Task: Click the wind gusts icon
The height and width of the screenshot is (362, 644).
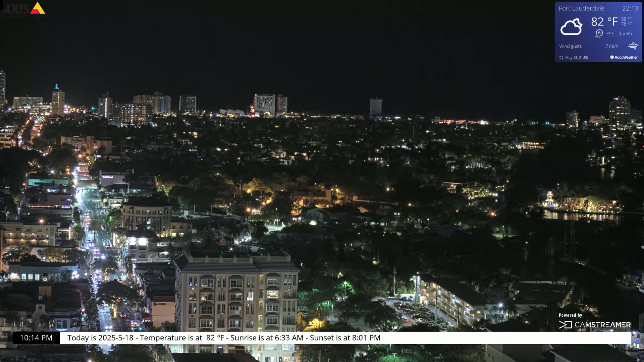Action: 633,46
